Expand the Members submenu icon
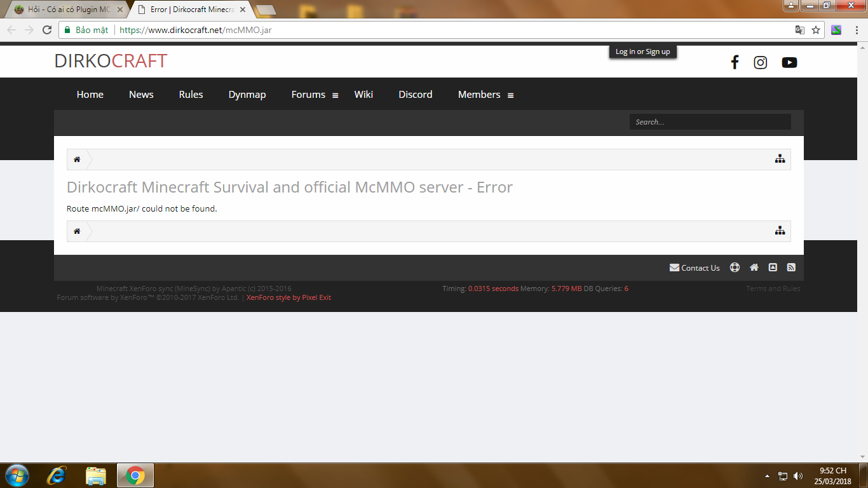The height and width of the screenshot is (488, 868). pyautogui.click(x=510, y=95)
